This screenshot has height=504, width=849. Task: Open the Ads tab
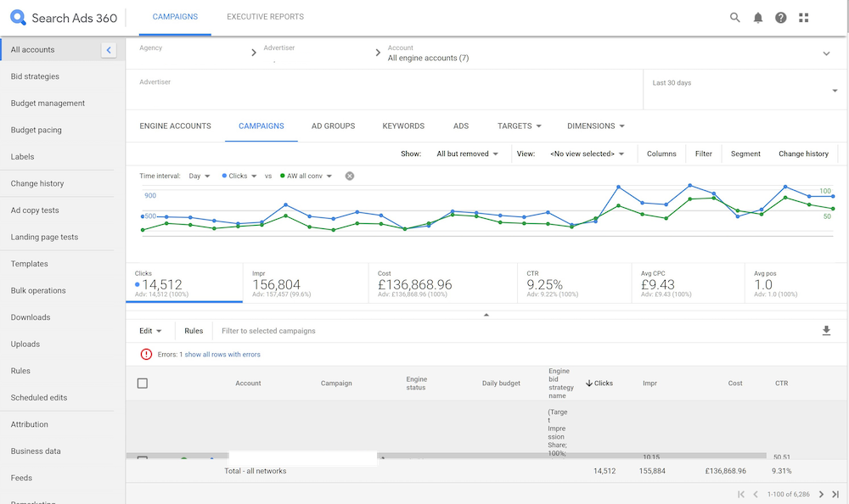coord(461,126)
